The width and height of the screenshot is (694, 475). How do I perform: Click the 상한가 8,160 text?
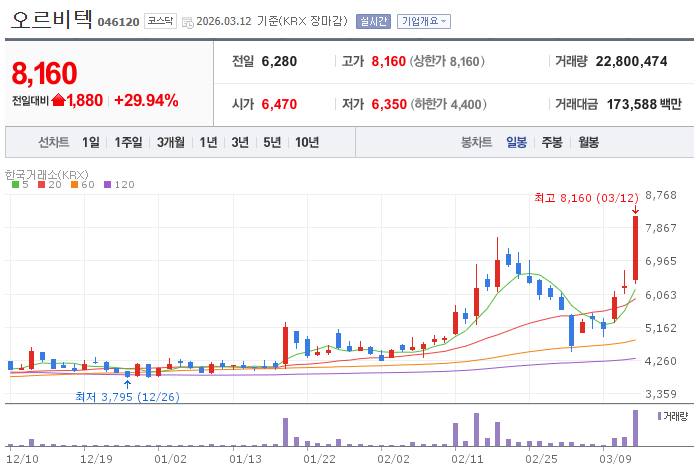(x=447, y=61)
